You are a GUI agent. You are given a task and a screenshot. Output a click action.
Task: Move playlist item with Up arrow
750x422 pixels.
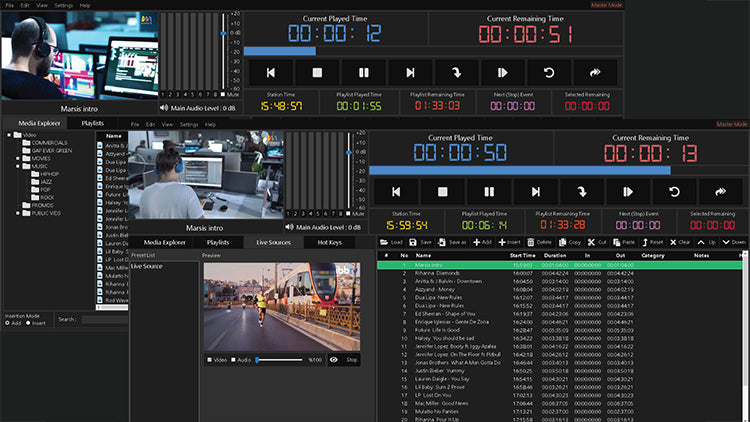point(700,242)
